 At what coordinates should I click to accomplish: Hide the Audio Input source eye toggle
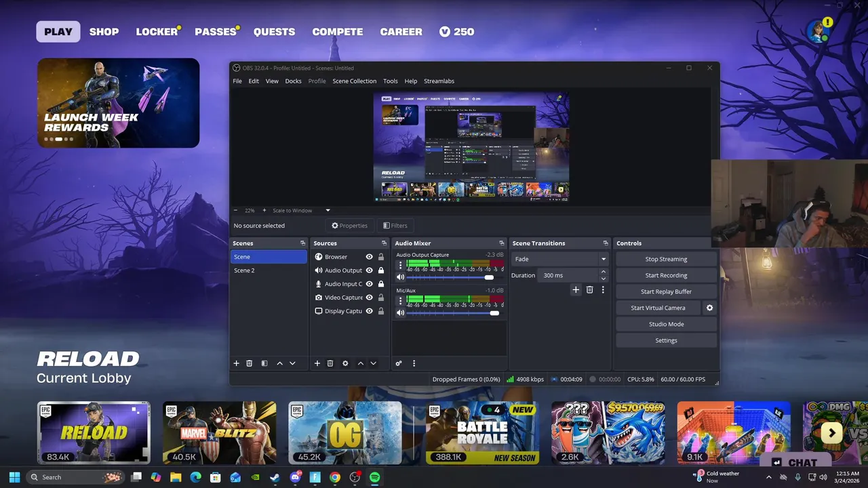coord(370,284)
